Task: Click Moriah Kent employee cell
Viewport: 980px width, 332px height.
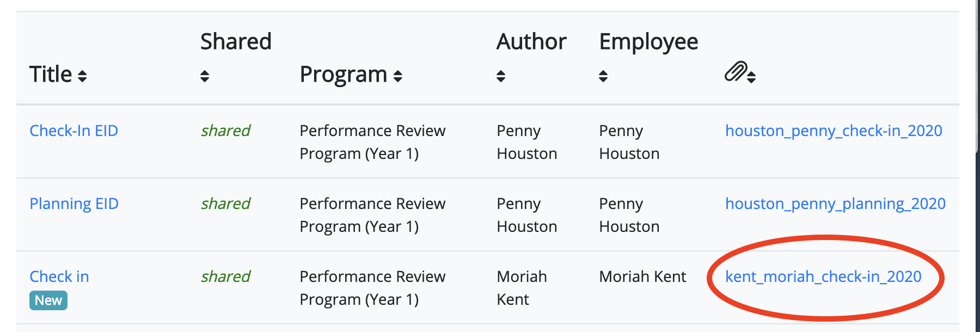Action: coord(642,276)
